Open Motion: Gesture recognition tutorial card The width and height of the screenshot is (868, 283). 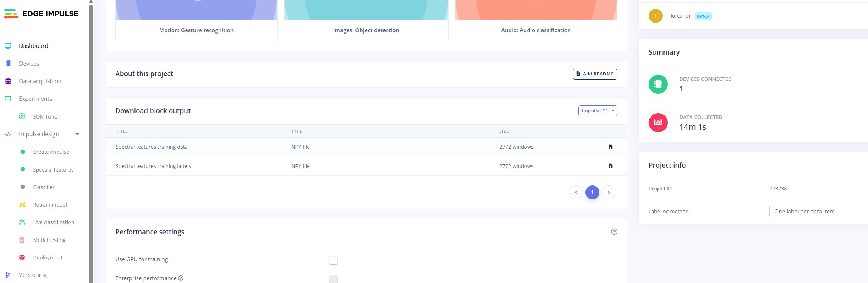196,20
